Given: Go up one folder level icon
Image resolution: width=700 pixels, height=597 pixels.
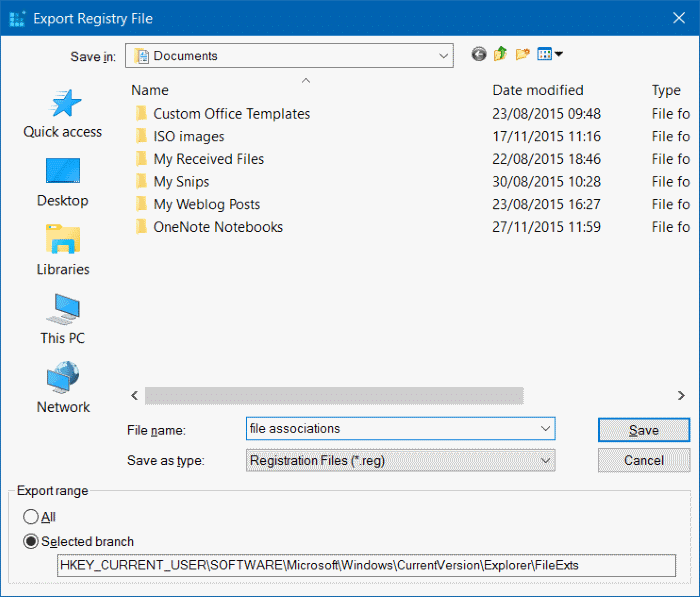Looking at the screenshot, I should tap(500, 54).
